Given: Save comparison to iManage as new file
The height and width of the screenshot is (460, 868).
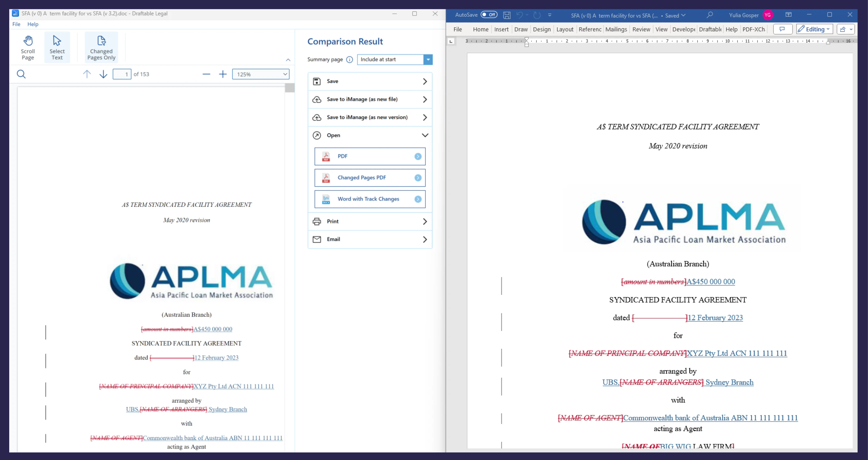Looking at the screenshot, I should click(362, 99).
